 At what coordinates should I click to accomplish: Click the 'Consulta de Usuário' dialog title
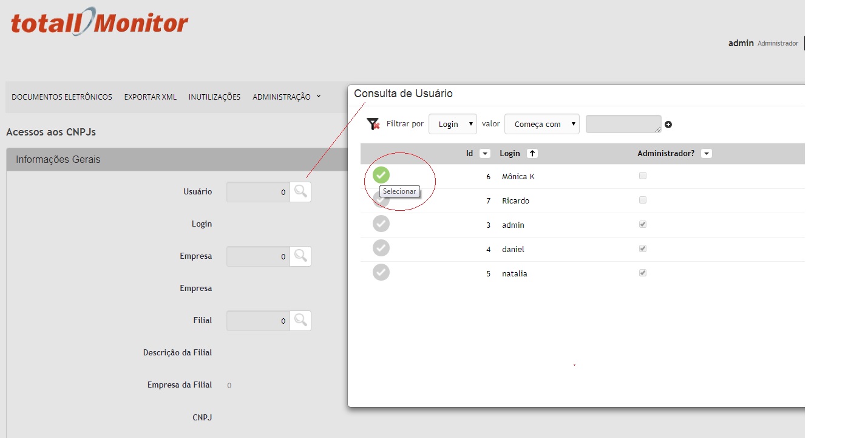tap(403, 94)
